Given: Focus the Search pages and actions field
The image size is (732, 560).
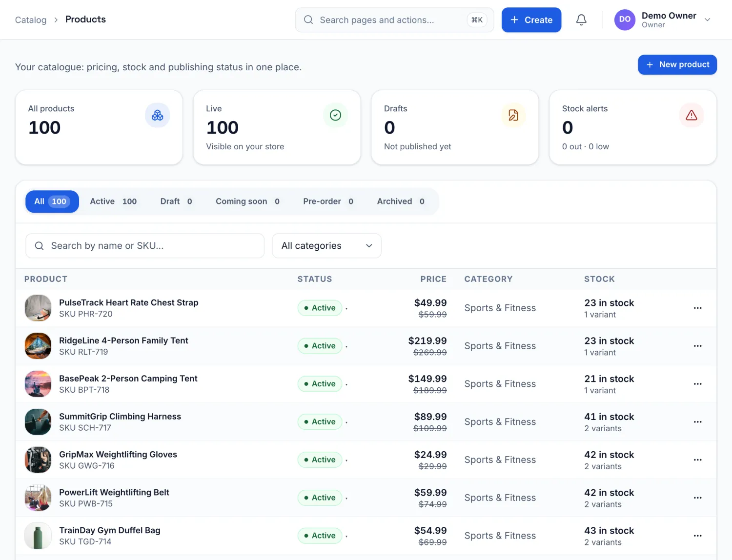Looking at the screenshot, I should coord(394,20).
